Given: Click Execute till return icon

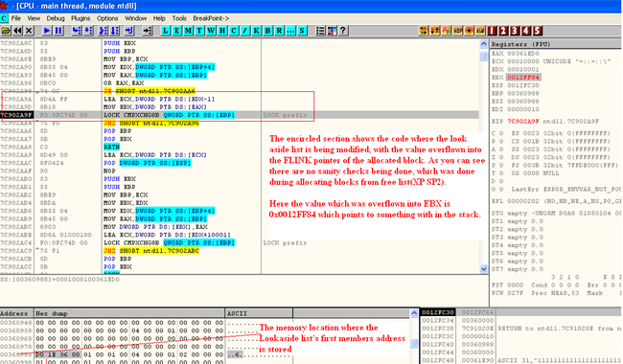Looking at the screenshot, I should [x=129, y=31].
